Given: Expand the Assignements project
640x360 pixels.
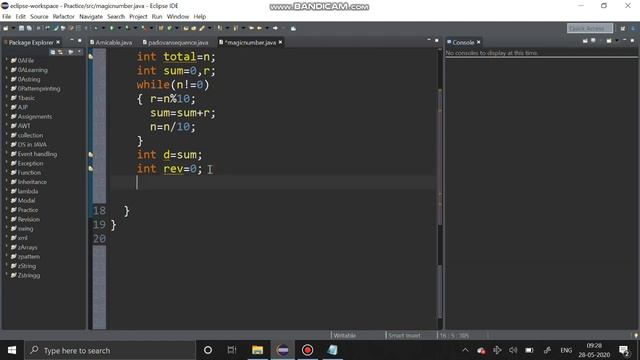Looking at the screenshot, I should coord(6,116).
